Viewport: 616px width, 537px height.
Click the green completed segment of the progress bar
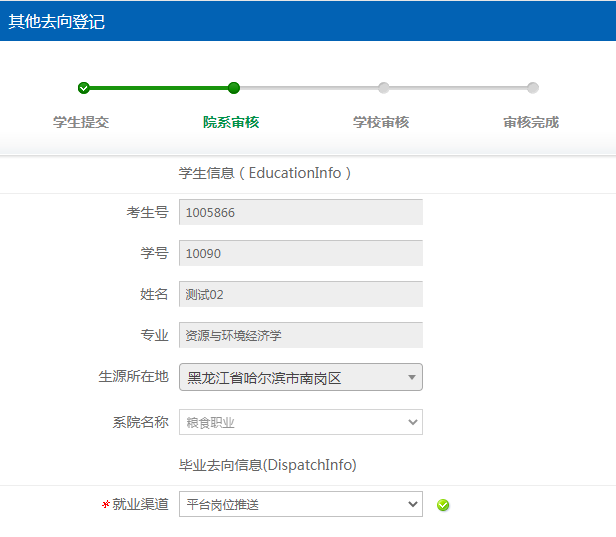tap(158, 88)
